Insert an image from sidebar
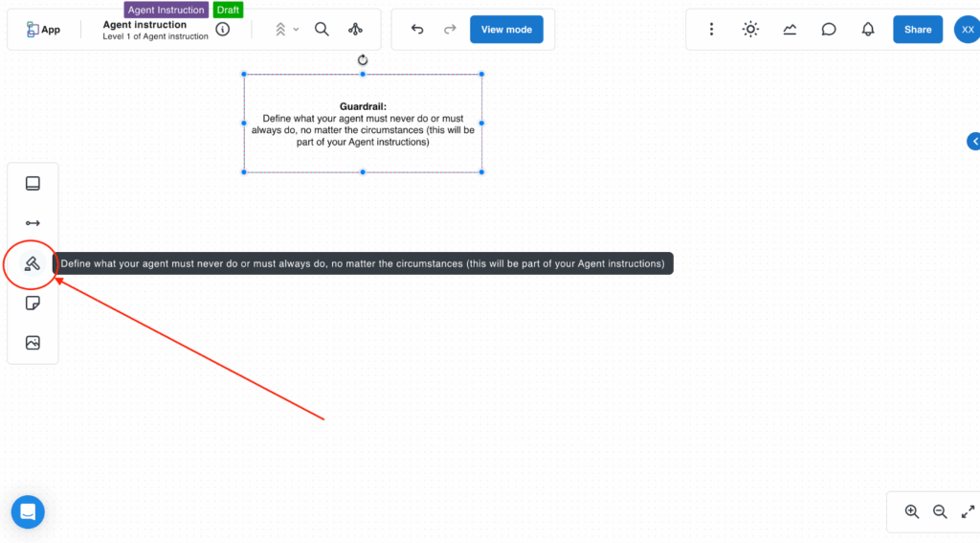The image size is (980, 543). click(x=33, y=343)
